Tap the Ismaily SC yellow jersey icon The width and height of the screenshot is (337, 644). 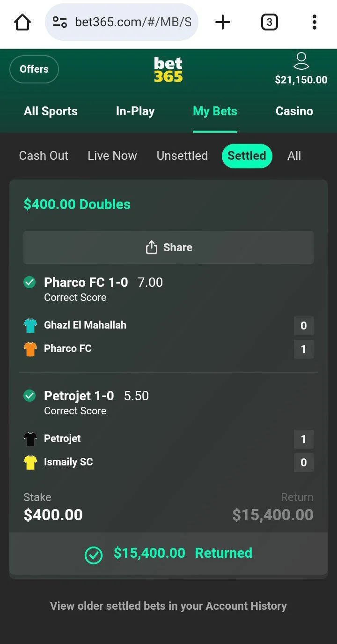tap(30, 462)
